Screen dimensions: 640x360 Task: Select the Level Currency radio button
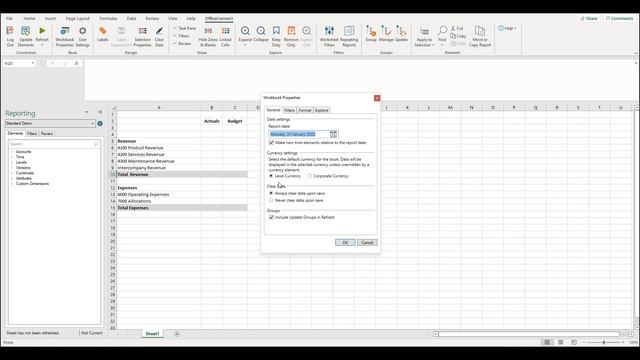click(x=271, y=176)
